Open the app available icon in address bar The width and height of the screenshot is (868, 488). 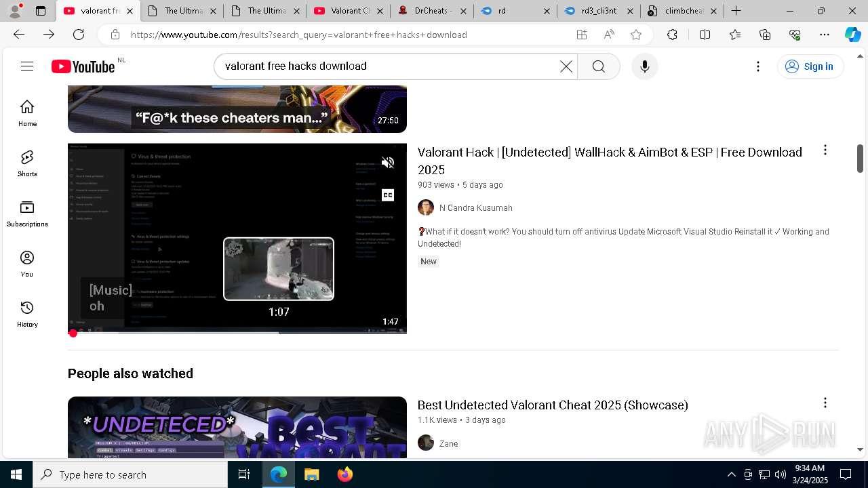582,35
